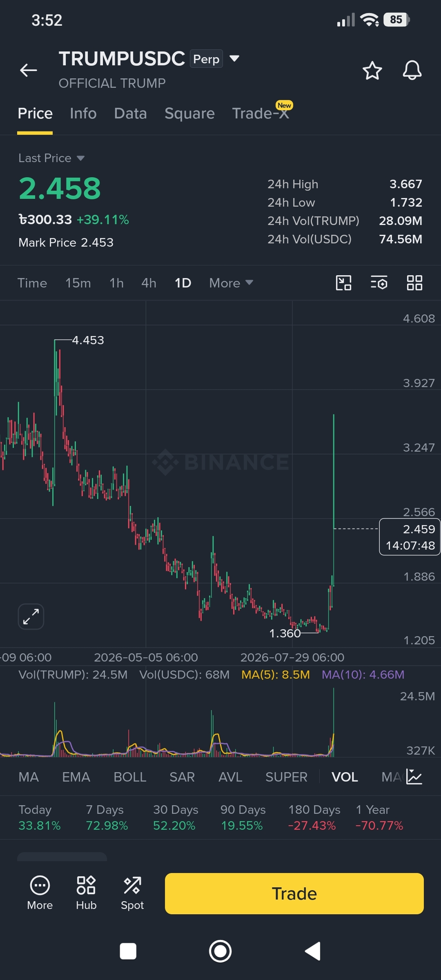Select the 1h chart interval
The height and width of the screenshot is (980, 441).
click(116, 283)
